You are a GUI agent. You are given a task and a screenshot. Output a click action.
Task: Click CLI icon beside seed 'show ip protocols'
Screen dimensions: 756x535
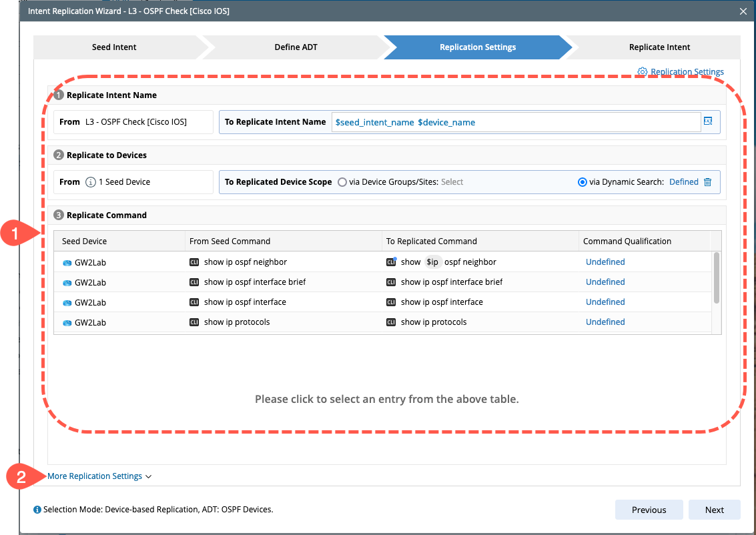[x=194, y=322]
